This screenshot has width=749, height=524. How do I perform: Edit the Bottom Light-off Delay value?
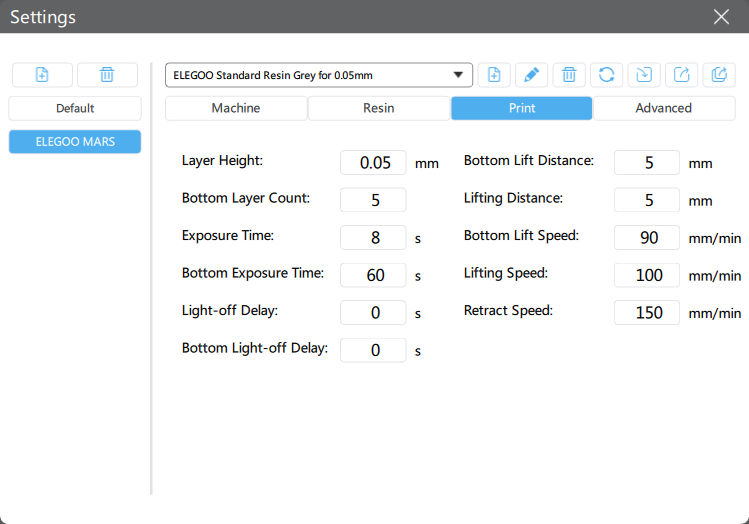(x=373, y=350)
